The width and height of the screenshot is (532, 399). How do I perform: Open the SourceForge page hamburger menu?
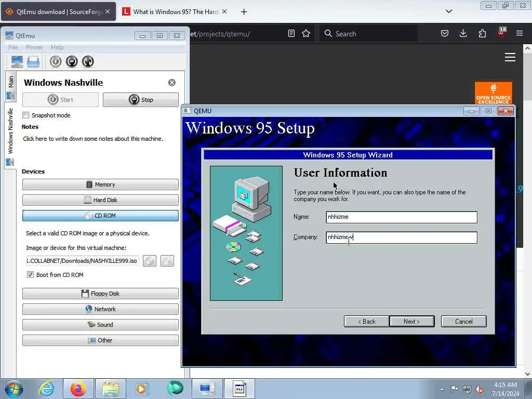point(510,57)
